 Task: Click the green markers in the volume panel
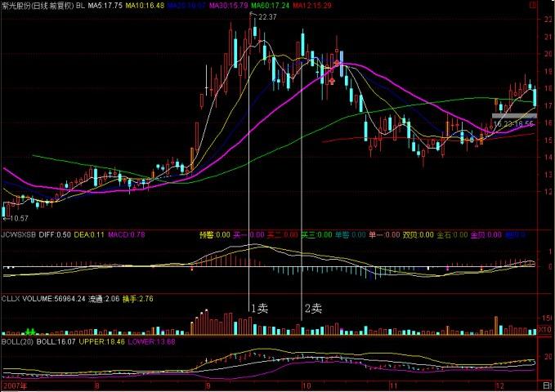[x=32, y=331]
